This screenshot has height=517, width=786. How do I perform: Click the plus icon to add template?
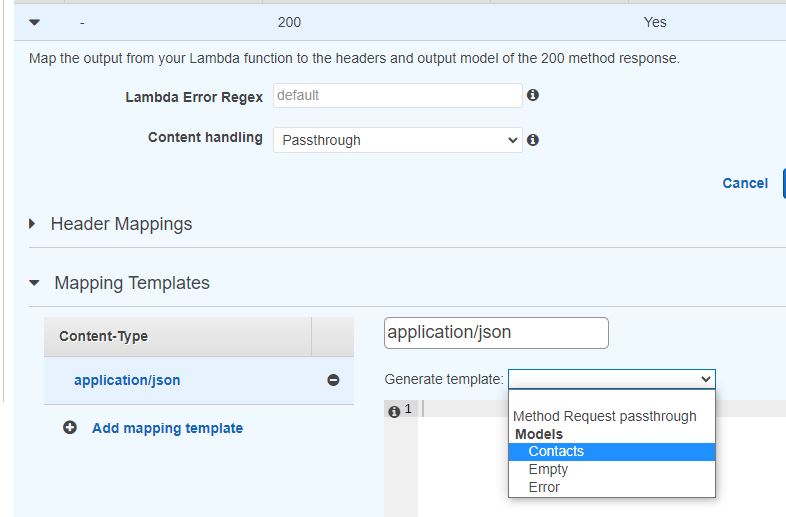click(x=70, y=428)
